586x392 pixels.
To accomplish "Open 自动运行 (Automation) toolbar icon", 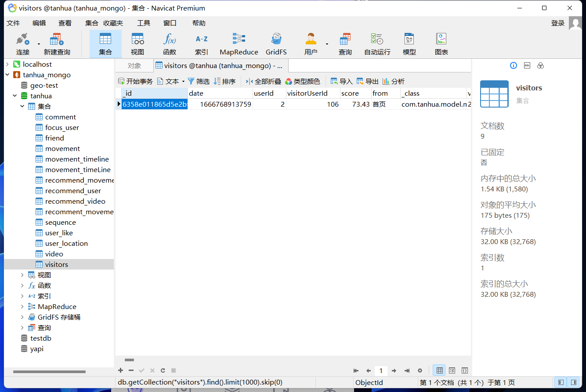I will pyautogui.click(x=377, y=44).
